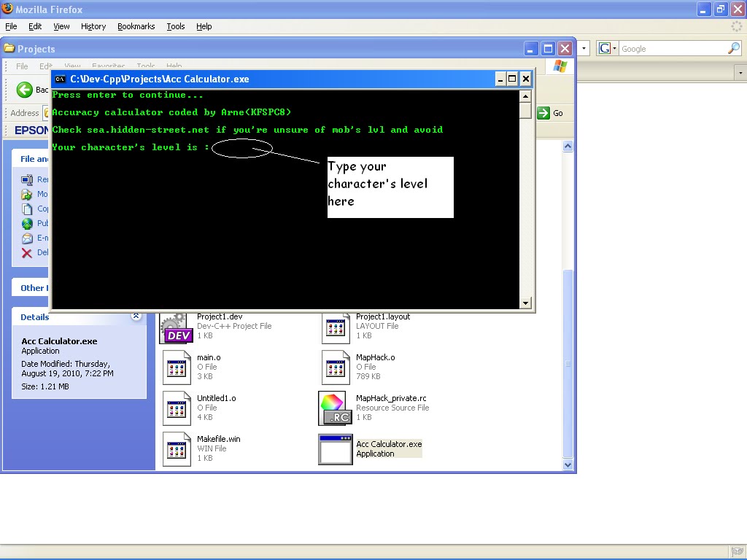Click console window vertical scrollbar thumb
This screenshot has height=560, width=747.
[525, 110]
